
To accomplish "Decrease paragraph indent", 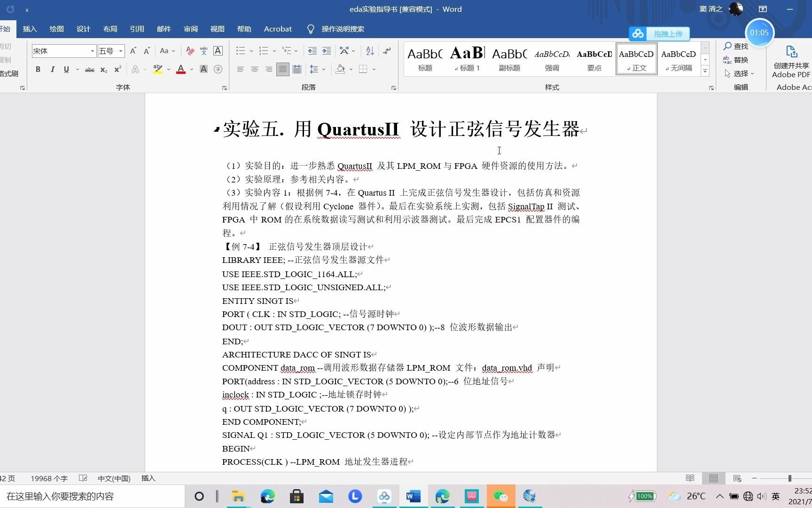I will [x=312, y=51].
